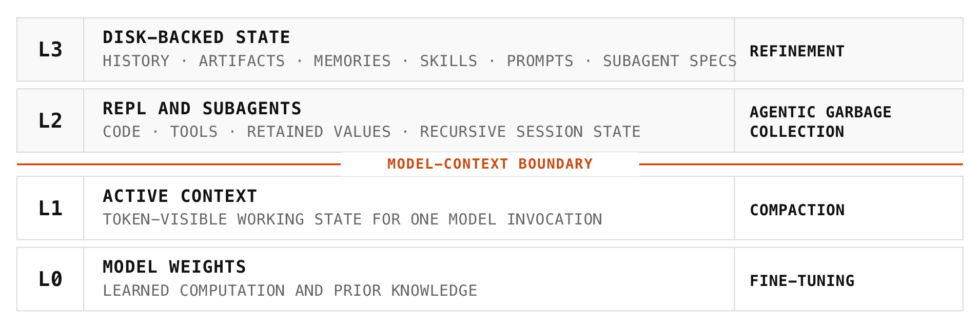Click the L1 layer label
The image size is (980, 328).
50,209
